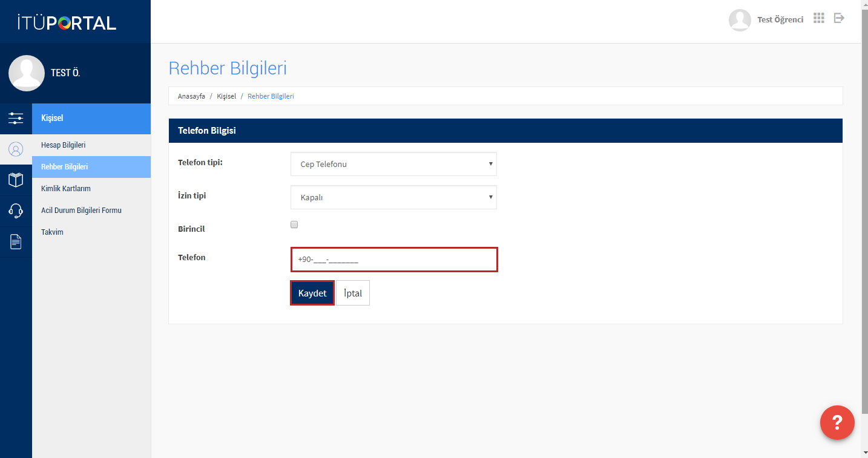Open Test Öğrenci user menu
The image size is (868, 458).
click(766, 20)
